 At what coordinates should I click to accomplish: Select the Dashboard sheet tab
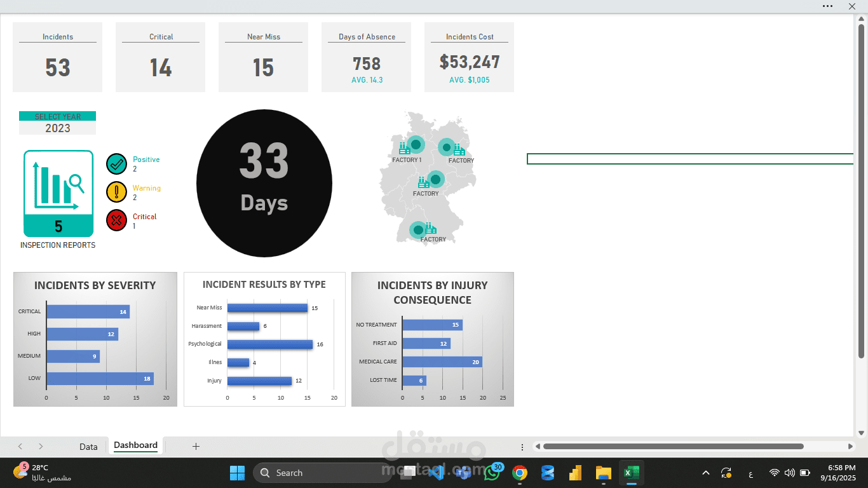pos(136,445)
